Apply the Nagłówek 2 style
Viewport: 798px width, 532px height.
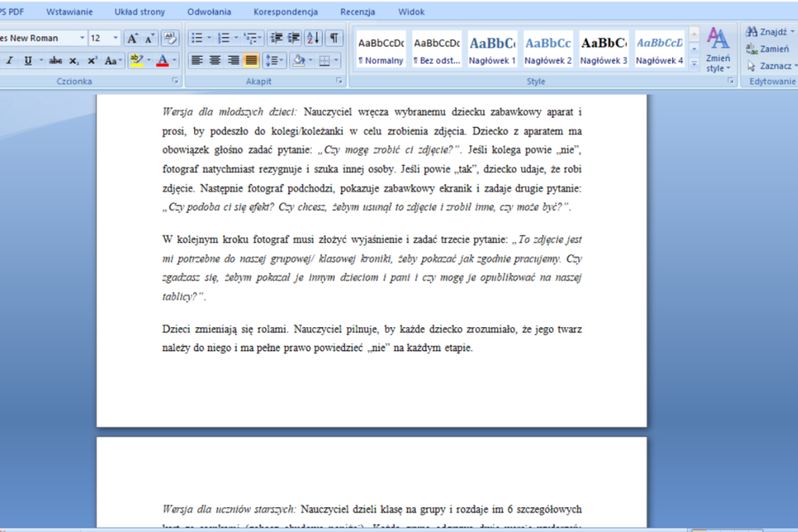pyautogui.click(x=548, y=50)
